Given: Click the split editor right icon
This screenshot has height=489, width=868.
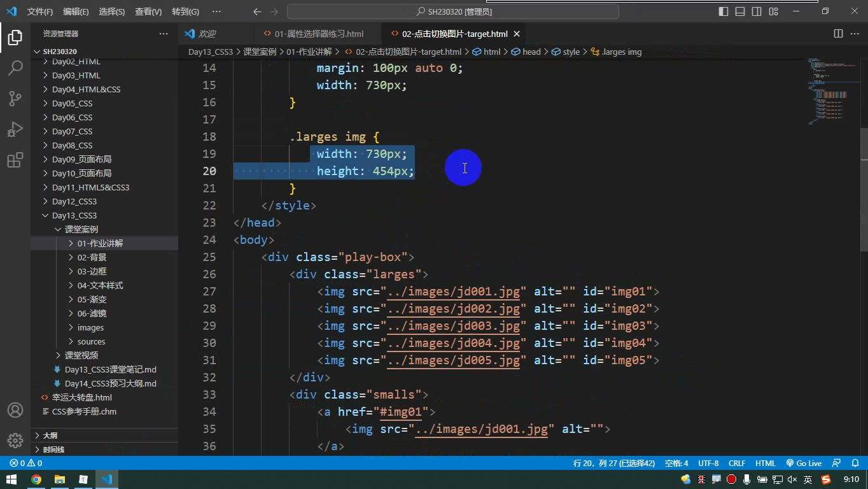Looking at the screenshot, I should pyautogui.click(x=838, y=34).
